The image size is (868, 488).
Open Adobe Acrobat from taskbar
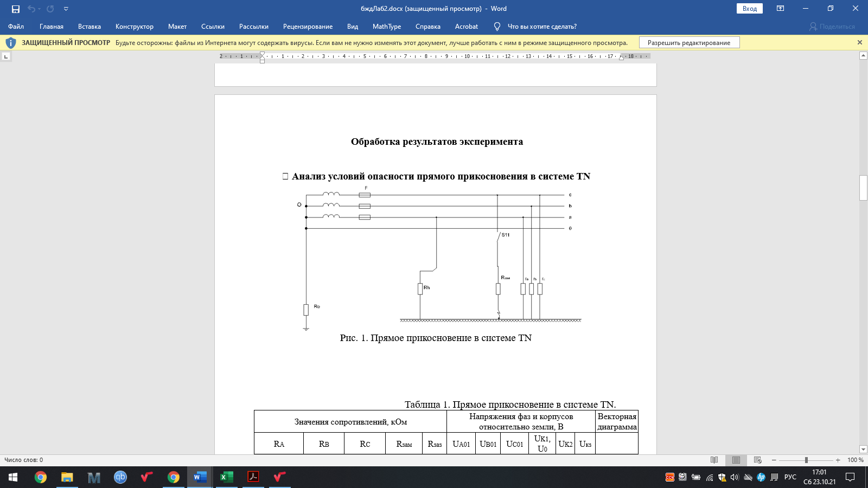pos(253,477)
